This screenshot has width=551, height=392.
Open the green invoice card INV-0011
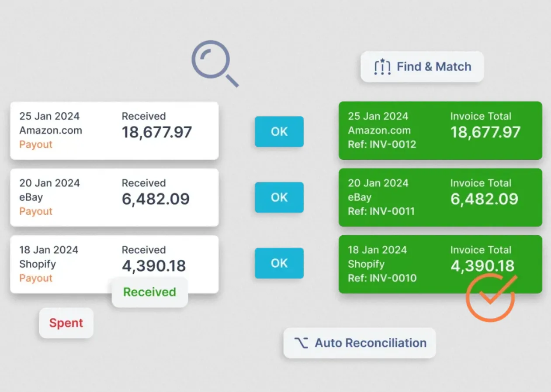click(440, 197)
